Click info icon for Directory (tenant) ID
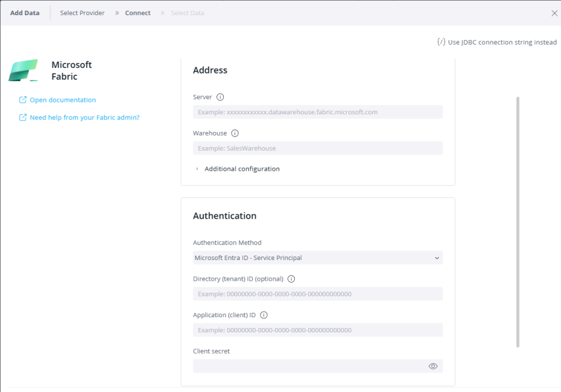Image resolution: width=561 pixels, height=392 pixels. coord(291,279)
